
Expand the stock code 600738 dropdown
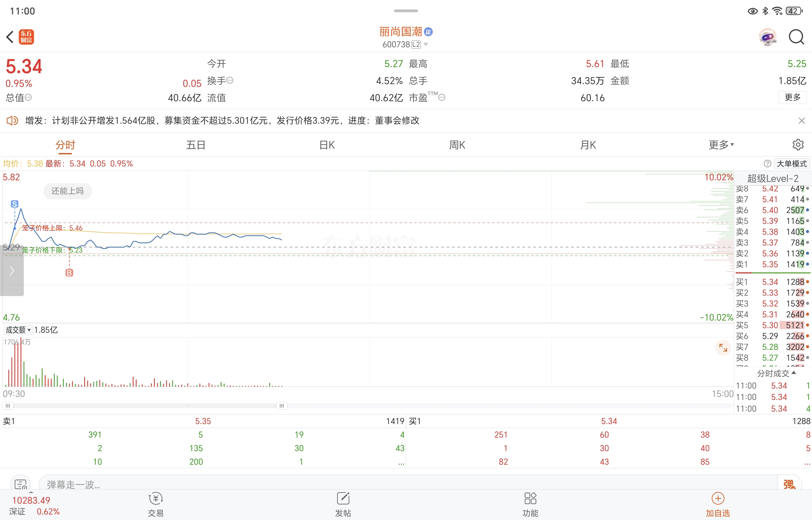click(x=426, y=45)
